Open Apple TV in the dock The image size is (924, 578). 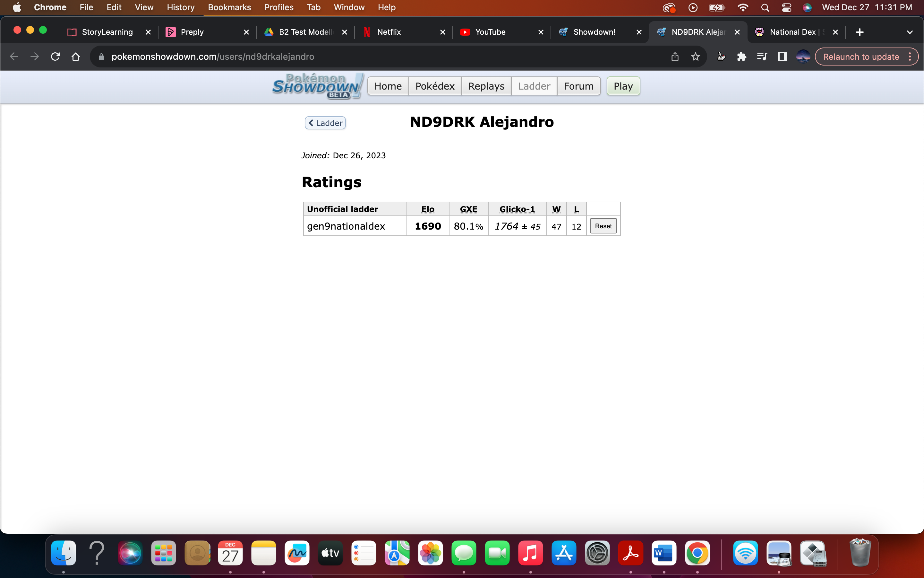[x=330, y=553]
